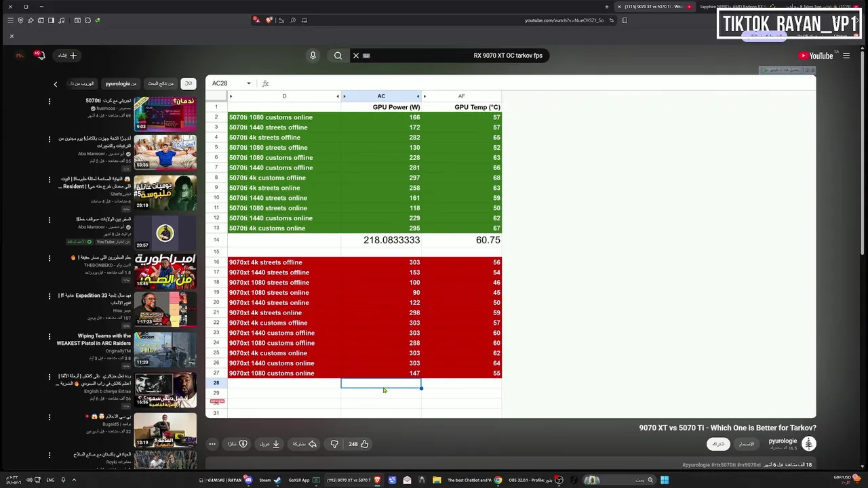This screenshot has height=488, width=868.
Task: Expand hidden columns left of column D
Action: [231, 96]
